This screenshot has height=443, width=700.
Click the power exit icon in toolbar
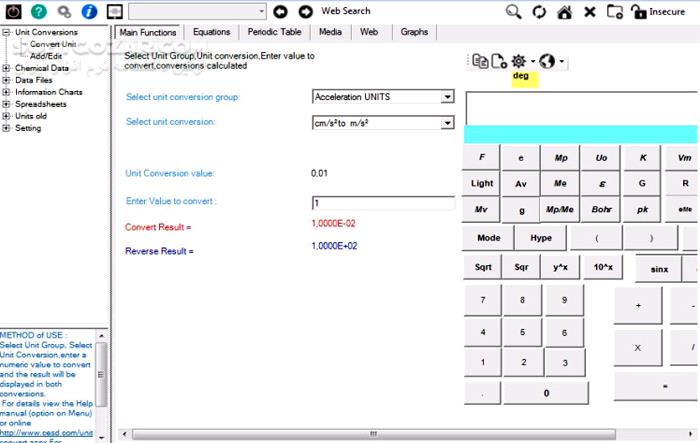click(x=13, y=12)
